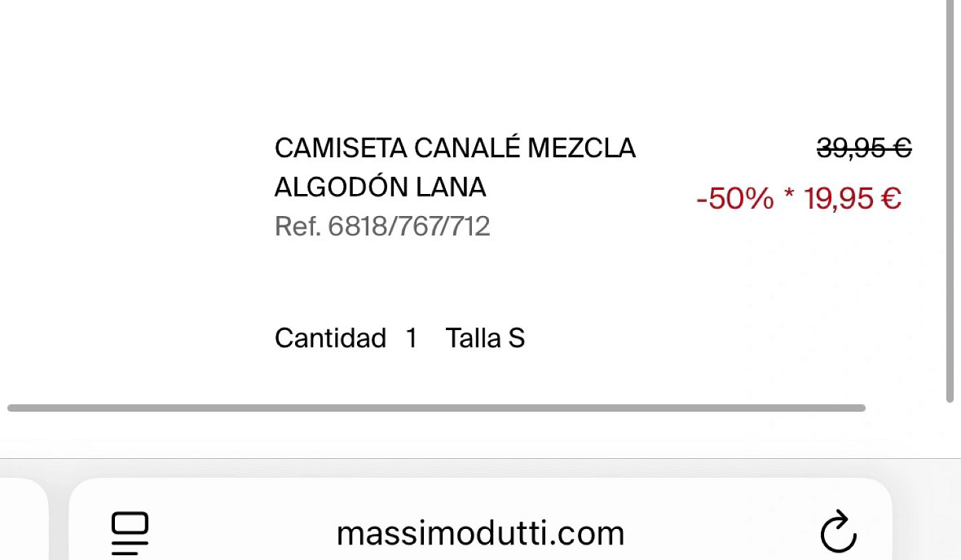Open the Safari page menu icon

click(130, 533)
